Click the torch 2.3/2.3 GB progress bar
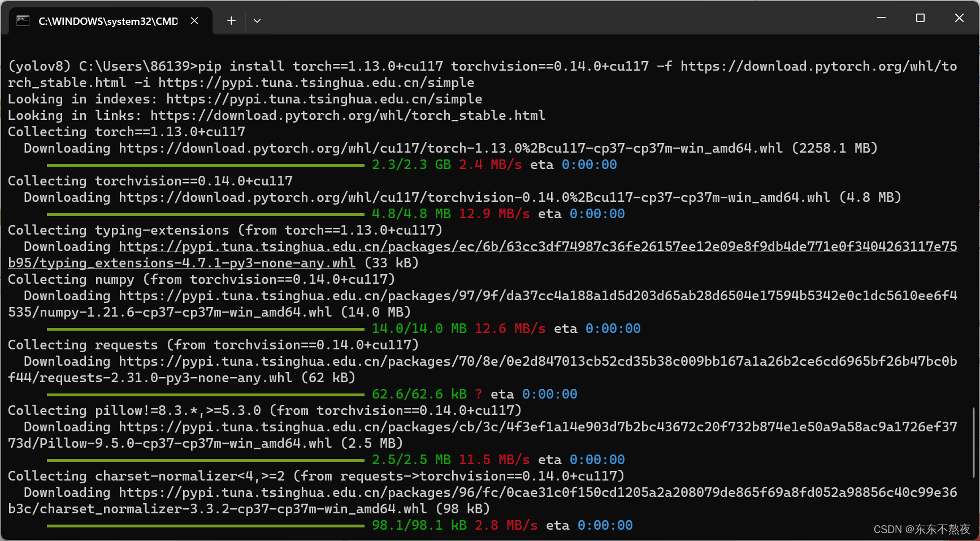The height and width of the screenshot is (541, 980). click(x=206, y=165)
